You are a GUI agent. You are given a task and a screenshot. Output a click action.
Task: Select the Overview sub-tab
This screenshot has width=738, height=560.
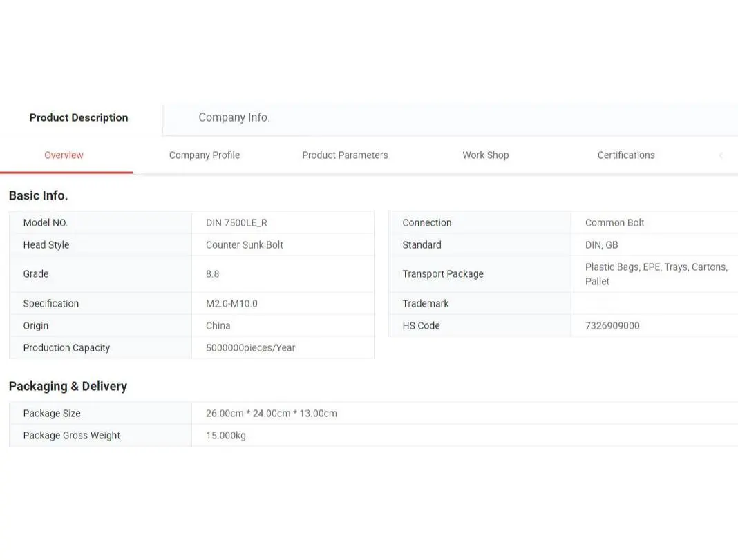[x=64, y=155]
